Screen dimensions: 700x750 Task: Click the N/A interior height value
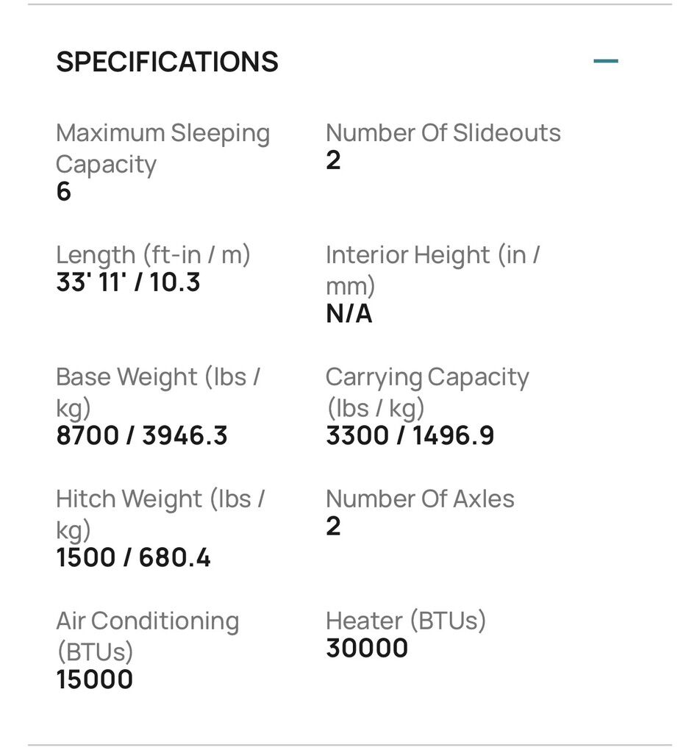click(x=349, y=314)
